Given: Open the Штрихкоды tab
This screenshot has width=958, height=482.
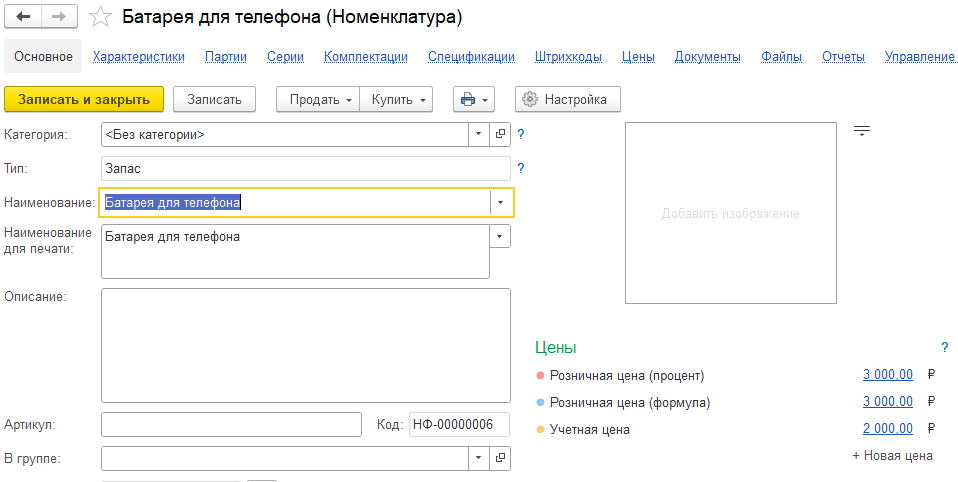Looking at the screenshot, I should click(568, 57).
